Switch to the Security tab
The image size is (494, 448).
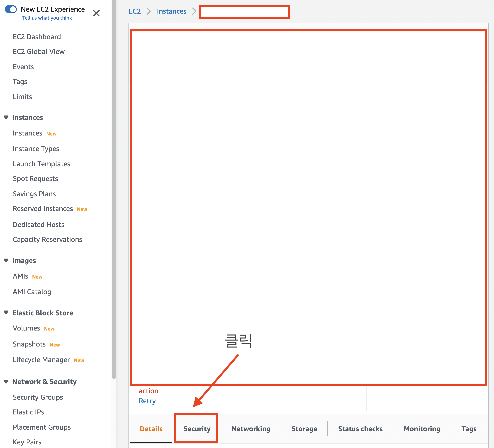[x=197, y=429]
